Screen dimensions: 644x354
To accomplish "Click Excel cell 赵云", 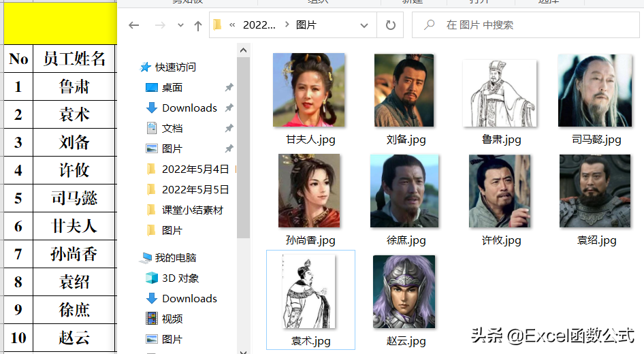I will tap(75, 338).
